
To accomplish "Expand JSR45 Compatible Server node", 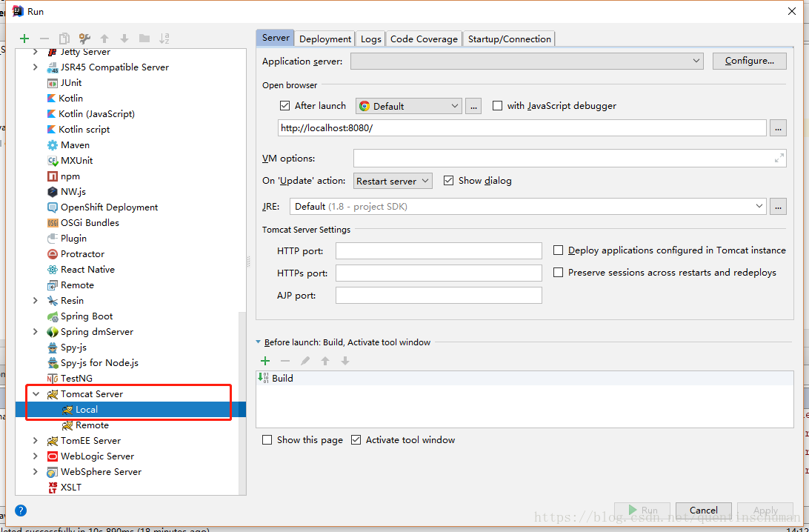I will click(35, 67).
